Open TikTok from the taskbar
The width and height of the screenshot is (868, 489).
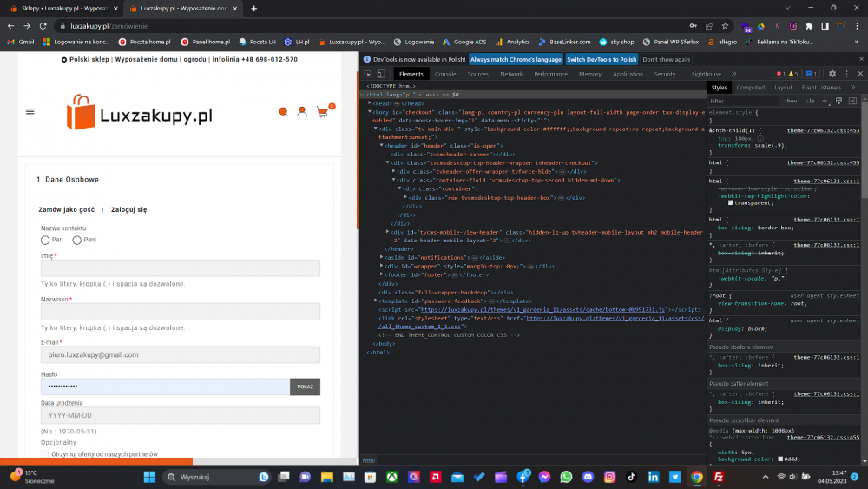point(631,477)
